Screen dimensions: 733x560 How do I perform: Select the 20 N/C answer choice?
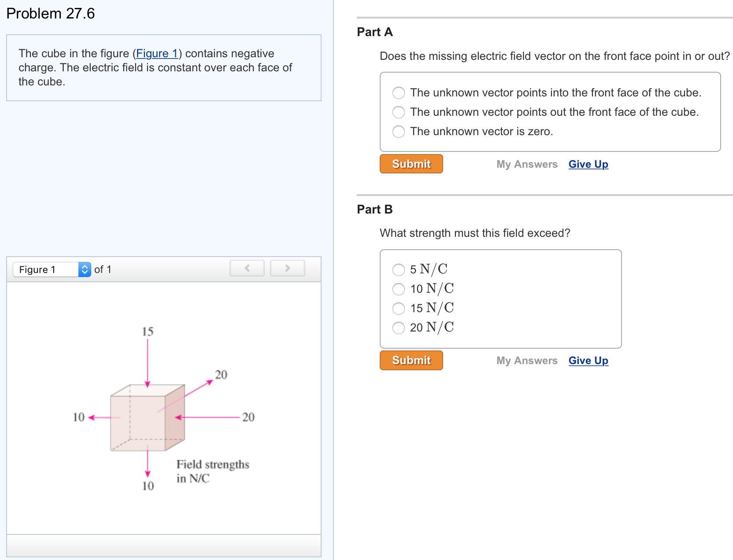click(398, 328)
